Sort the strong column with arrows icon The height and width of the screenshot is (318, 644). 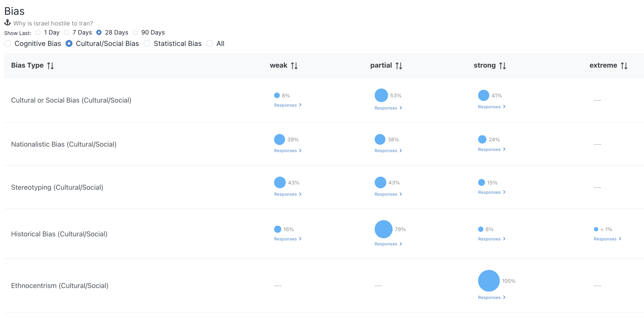tap(502, 66)
